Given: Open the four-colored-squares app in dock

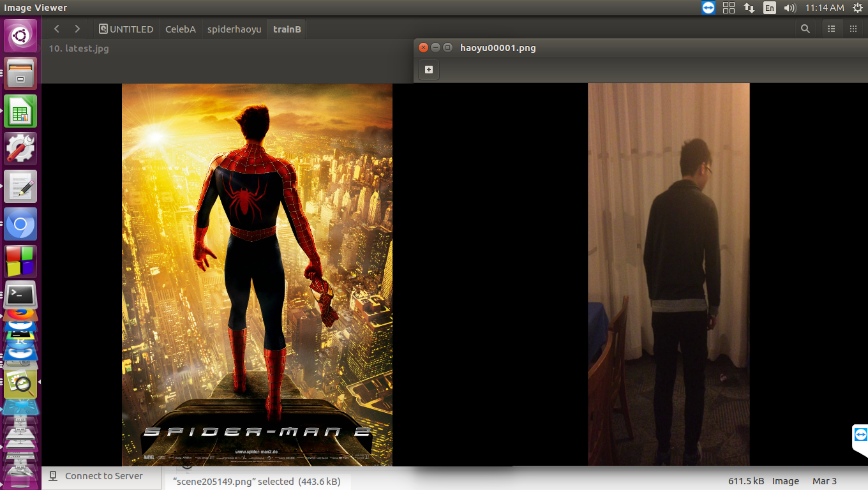Looking at the screenshot, I should click(20, 262).
